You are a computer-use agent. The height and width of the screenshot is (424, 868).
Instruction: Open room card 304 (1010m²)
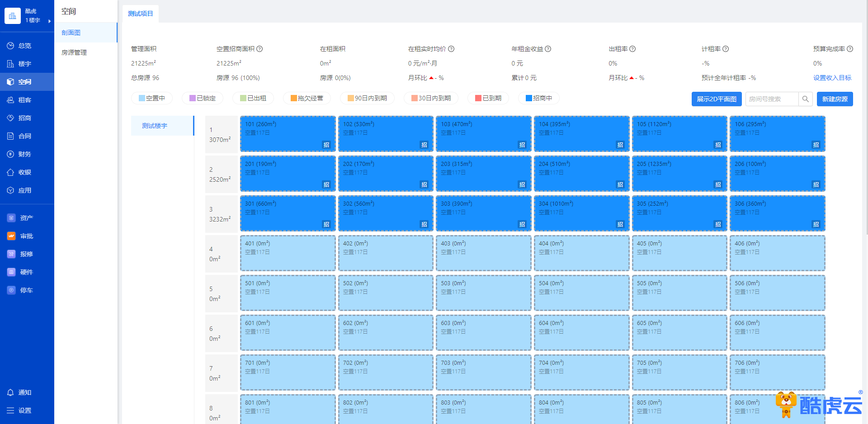click(581, 213)
